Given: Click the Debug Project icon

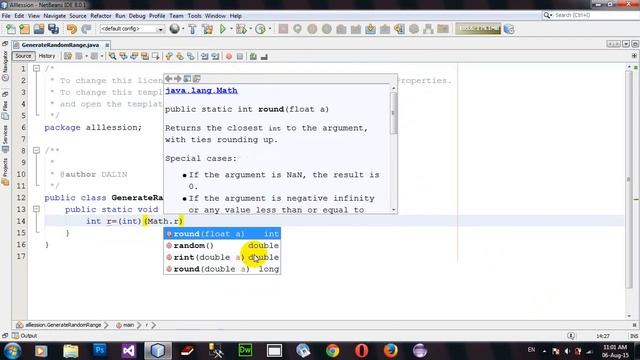Looking at the screenshot, I should point(241,29).
